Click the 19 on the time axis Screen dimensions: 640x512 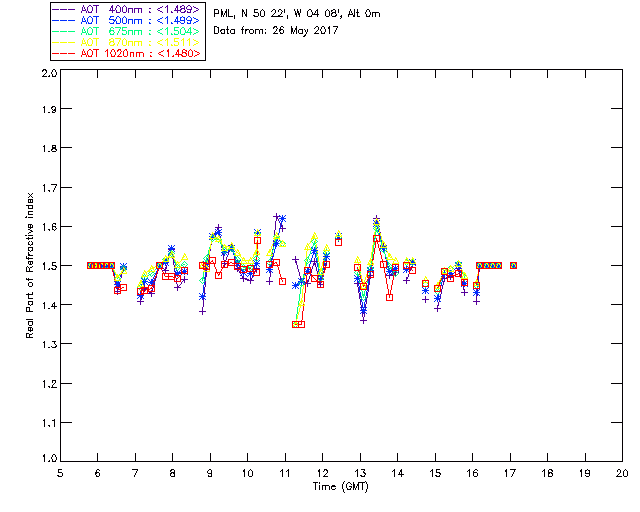pos(585,473)
